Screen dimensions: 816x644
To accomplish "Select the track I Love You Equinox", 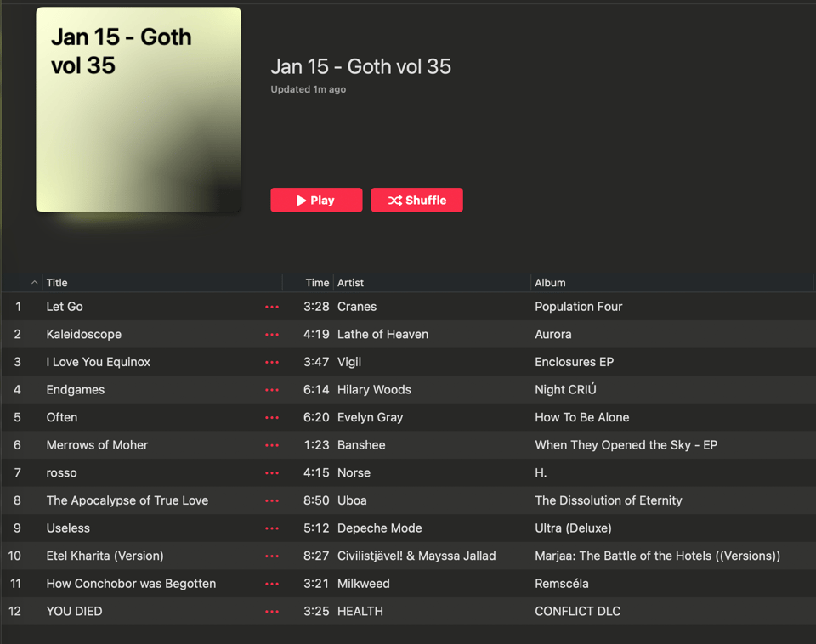I will 98,362.
